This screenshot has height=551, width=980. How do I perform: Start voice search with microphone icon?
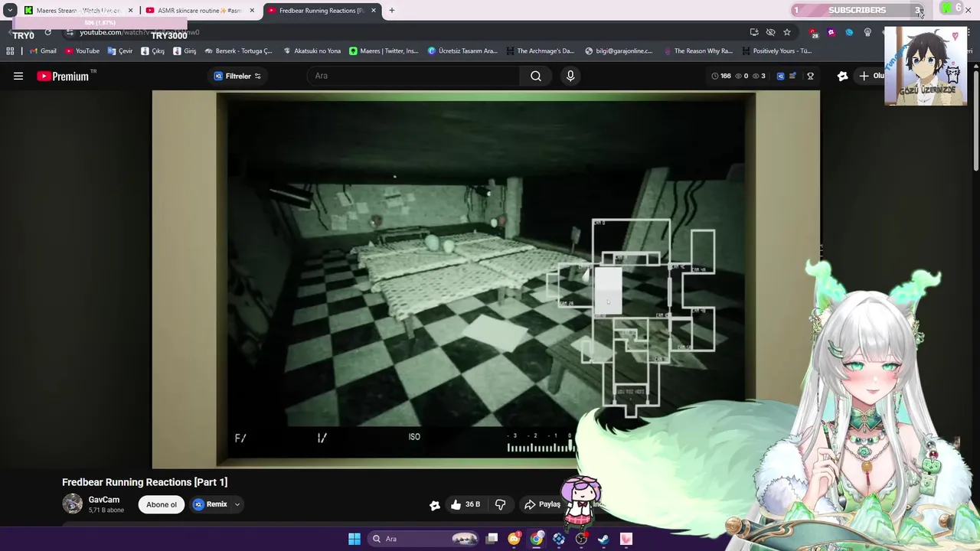570,76
